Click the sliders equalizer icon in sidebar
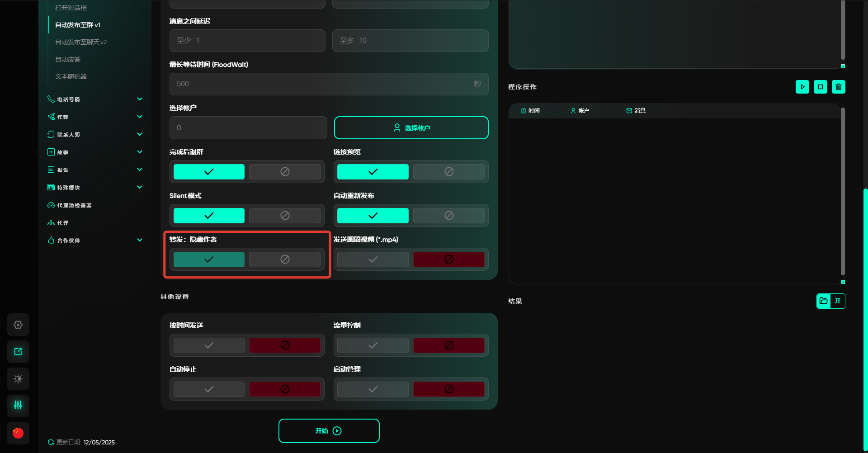Image resolution: width=868 pixels, height=453 pixels. coord(18,406)
